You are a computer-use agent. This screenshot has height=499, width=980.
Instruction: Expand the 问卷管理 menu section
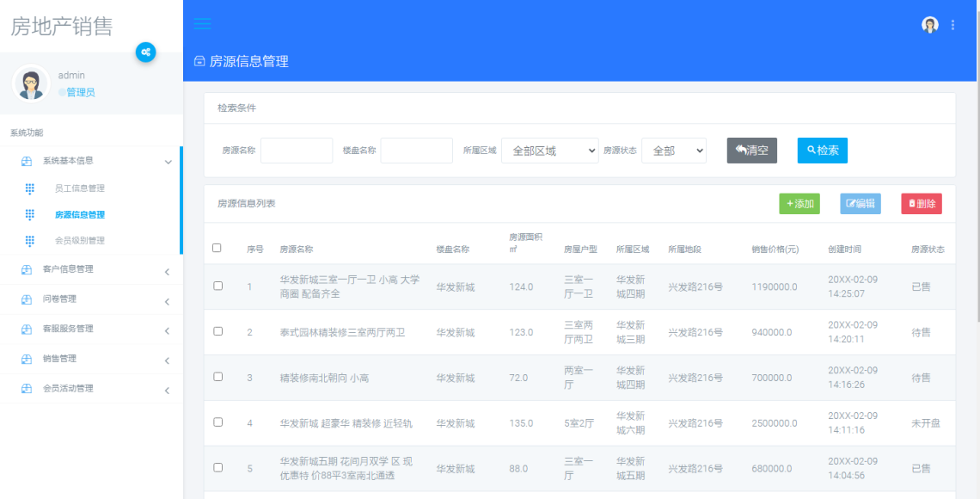[x=86, y=299]
